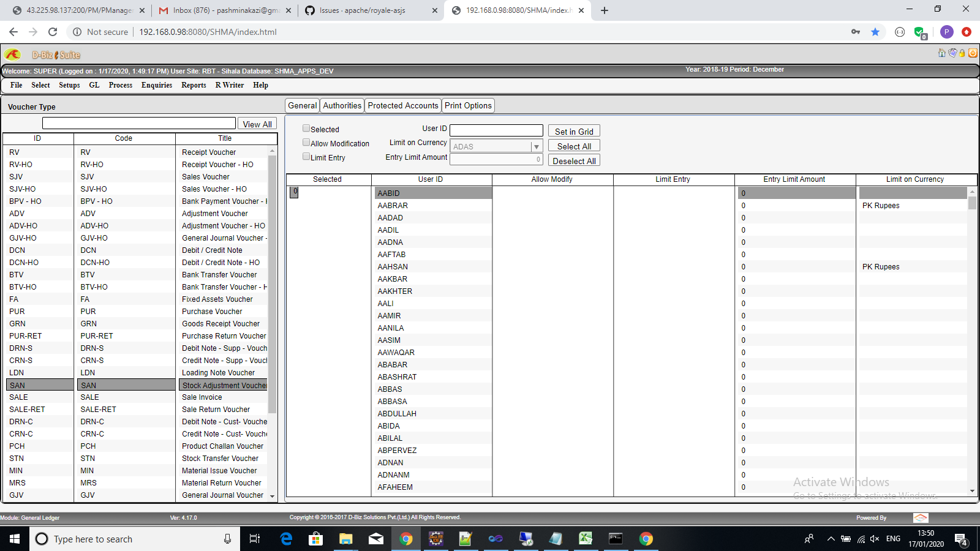
Task: Enable the Limit Entry checkbox
Action: point(306,156)
